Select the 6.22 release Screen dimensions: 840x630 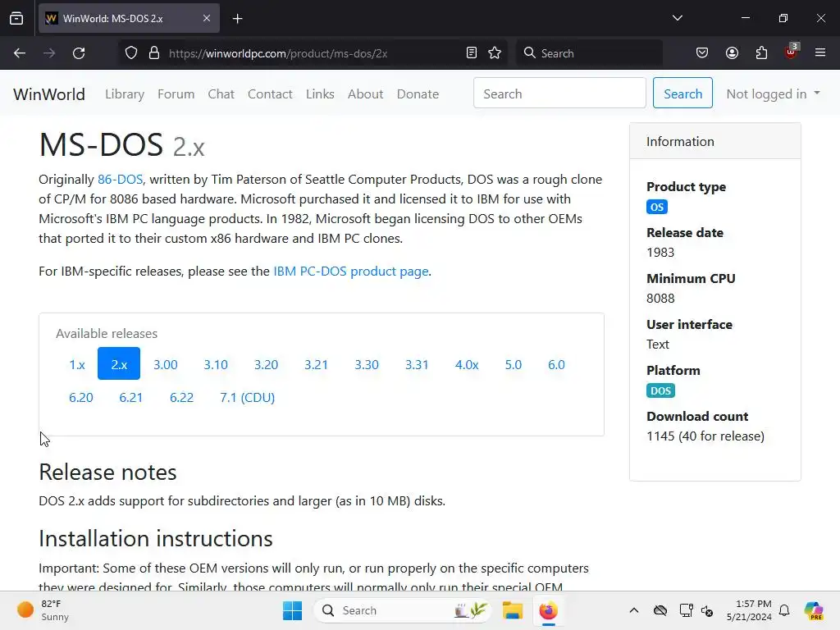[181, 398]
